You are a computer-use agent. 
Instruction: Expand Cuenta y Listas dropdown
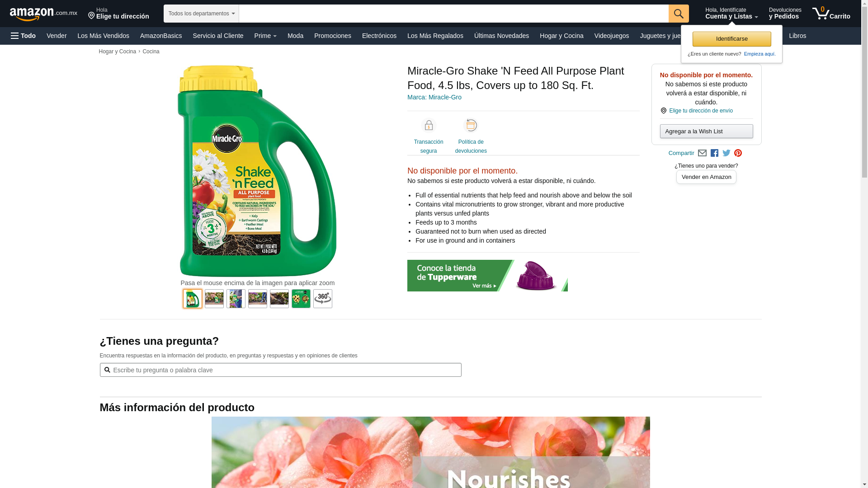731,14
